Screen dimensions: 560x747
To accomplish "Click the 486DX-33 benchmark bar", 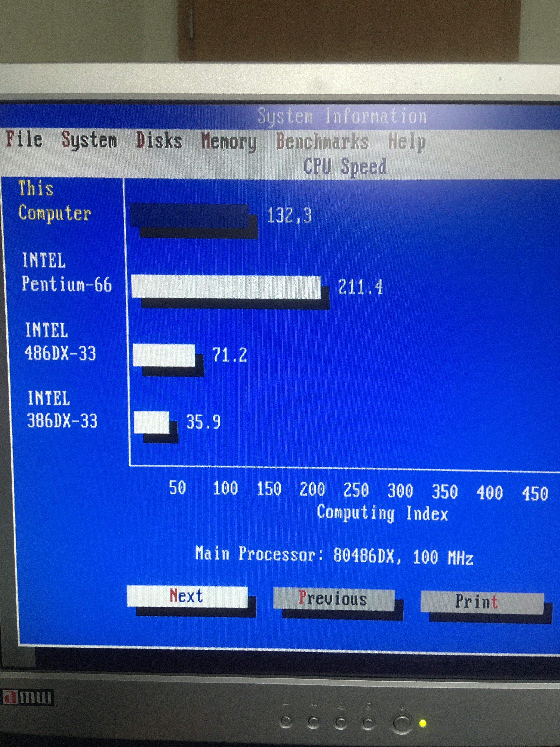I will [x=164, y=355].
